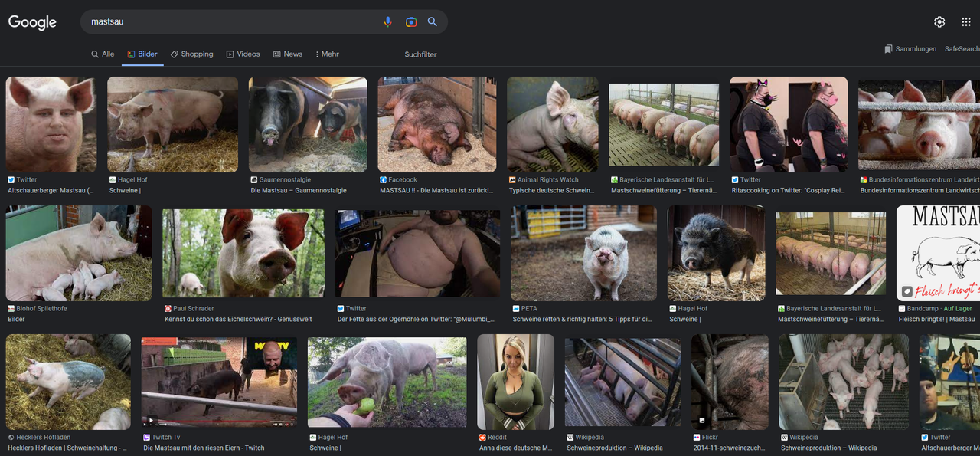Click 'Die Mastsau – Gaumennostalgie' caption
The width and height of the screenshot is (980, 456).
pos(299,191)
